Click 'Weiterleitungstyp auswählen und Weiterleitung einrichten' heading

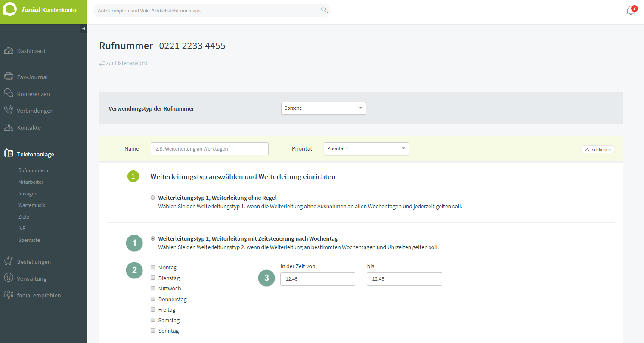tap(243, 176)
